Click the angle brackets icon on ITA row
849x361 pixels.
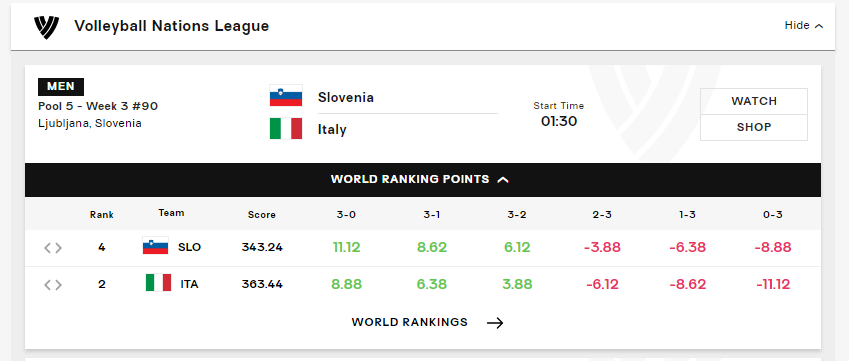point(53,285)
